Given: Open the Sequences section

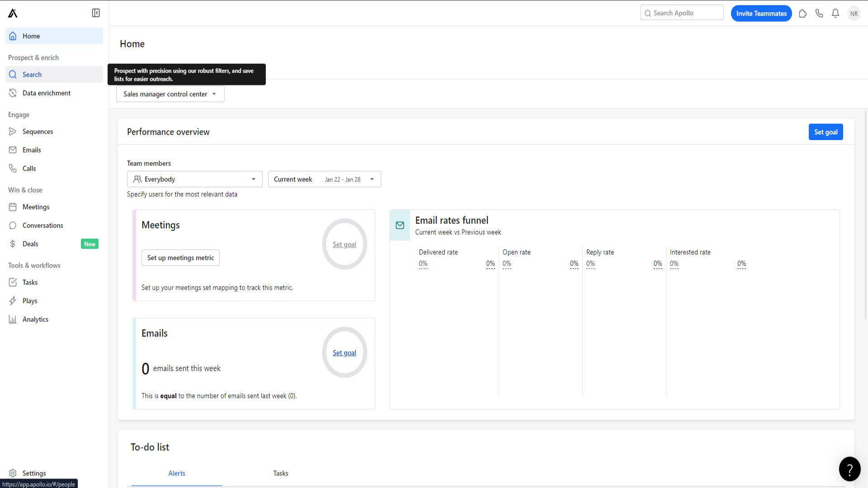Looking at the screenshot, I should 38,131.
